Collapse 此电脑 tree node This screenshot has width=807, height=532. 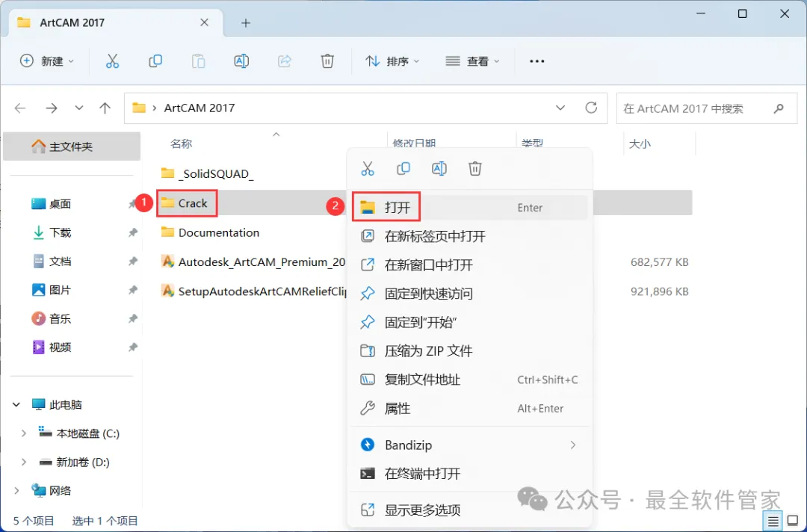click(x=16, y=405)
